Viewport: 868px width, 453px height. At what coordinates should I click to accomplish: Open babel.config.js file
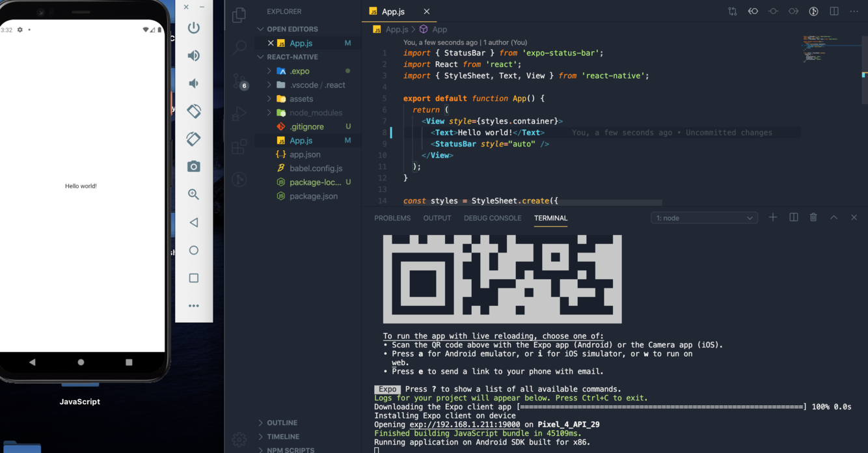[316, 169]
